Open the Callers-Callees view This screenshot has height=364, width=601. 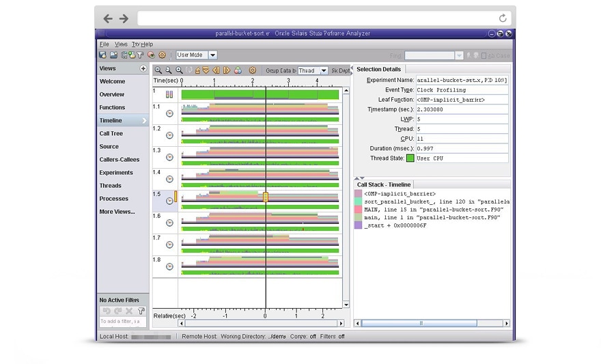pyautogui.click(x=120, y=160)
